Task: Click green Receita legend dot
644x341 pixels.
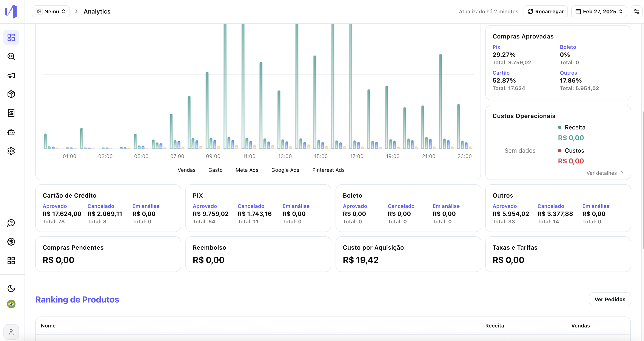Action: point(560,127)
